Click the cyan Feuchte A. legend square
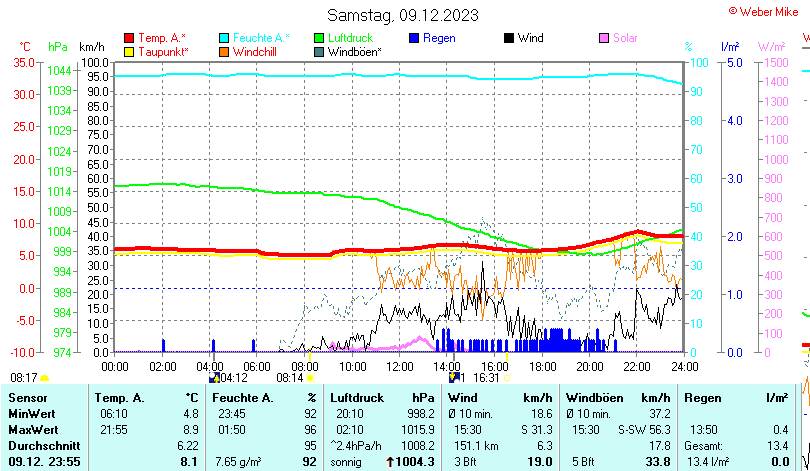This screenshot has width=810, height=471. coord(224,38)
